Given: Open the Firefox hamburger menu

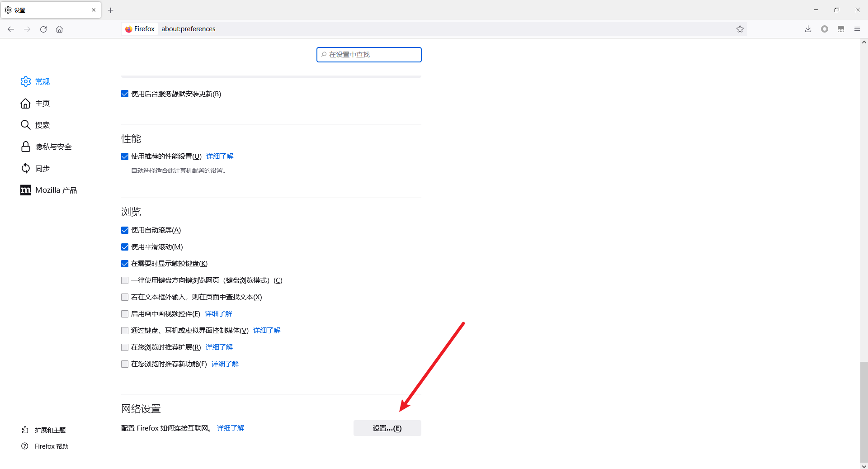Looking at the screenshot, I should [x=857, y=29].
